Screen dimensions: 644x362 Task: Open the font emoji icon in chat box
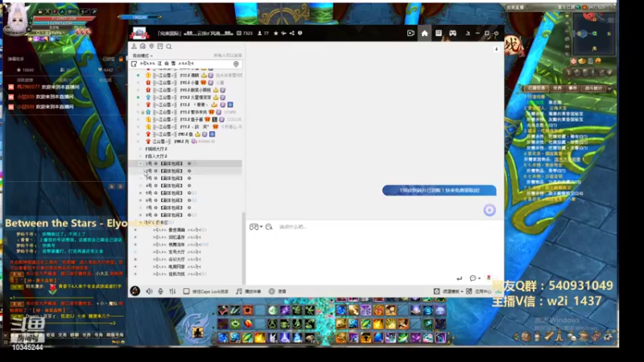pyautogui.click(x=269, y=227)
